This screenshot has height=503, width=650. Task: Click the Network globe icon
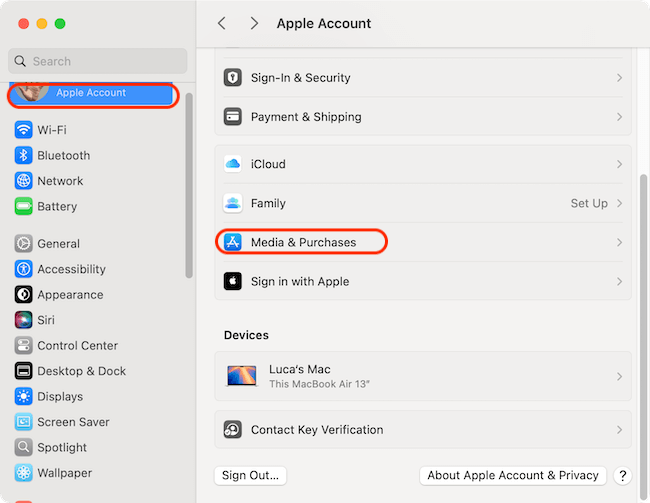coord(24,181)
